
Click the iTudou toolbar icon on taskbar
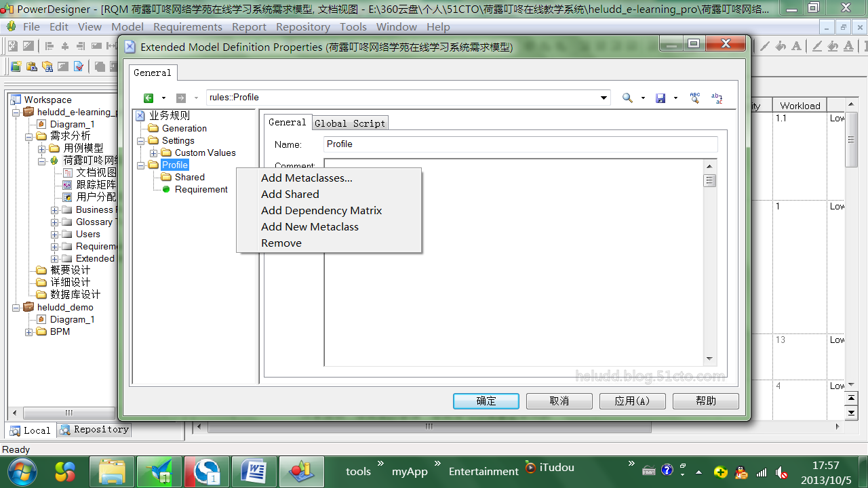(x=530, y=468)
